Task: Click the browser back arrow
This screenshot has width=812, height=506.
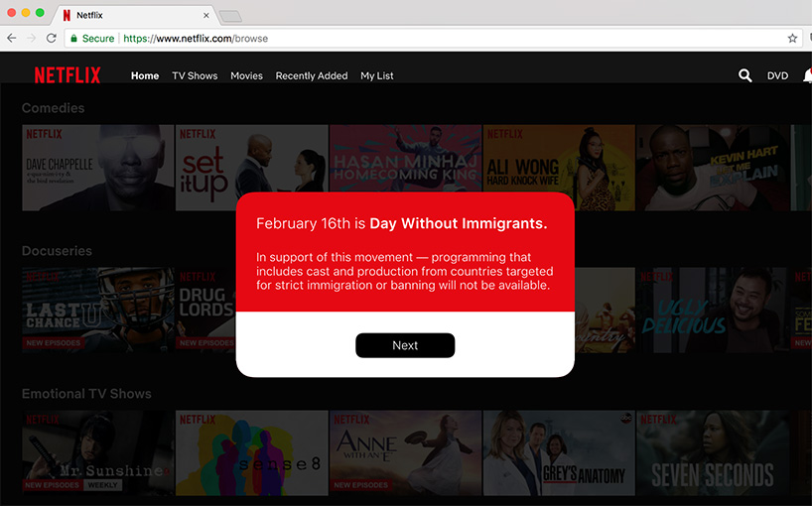Action: click(11, 39)
